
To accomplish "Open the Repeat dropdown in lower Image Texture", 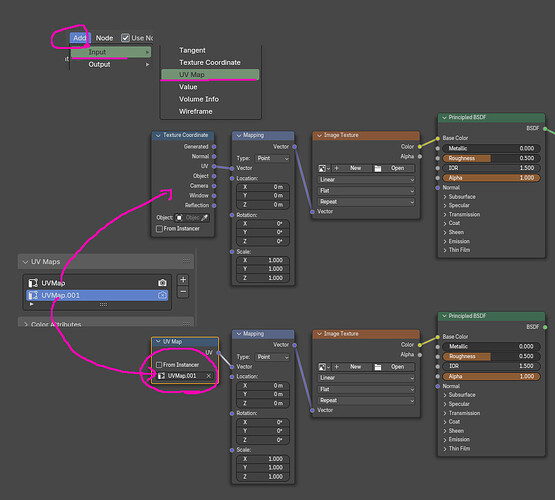I will coord(366,401).
